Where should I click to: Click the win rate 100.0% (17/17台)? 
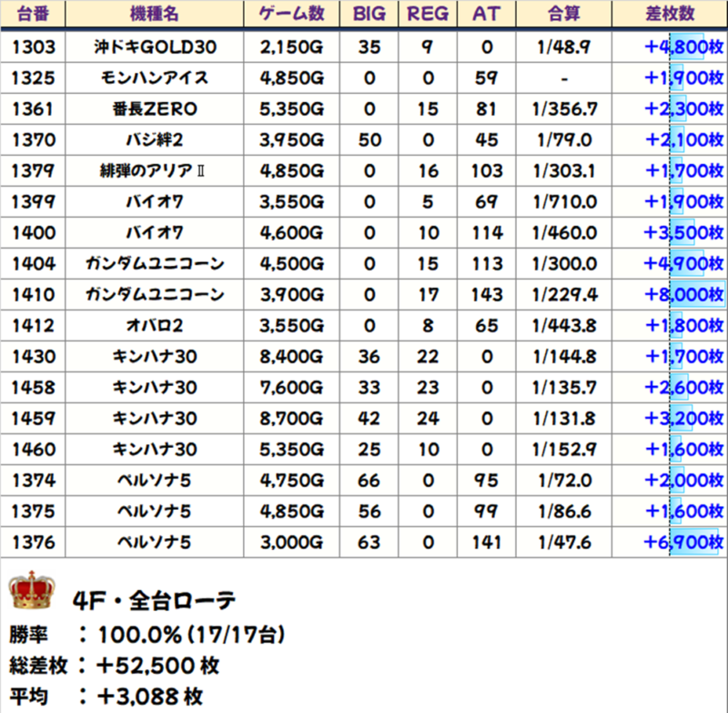tap(191, 635)
